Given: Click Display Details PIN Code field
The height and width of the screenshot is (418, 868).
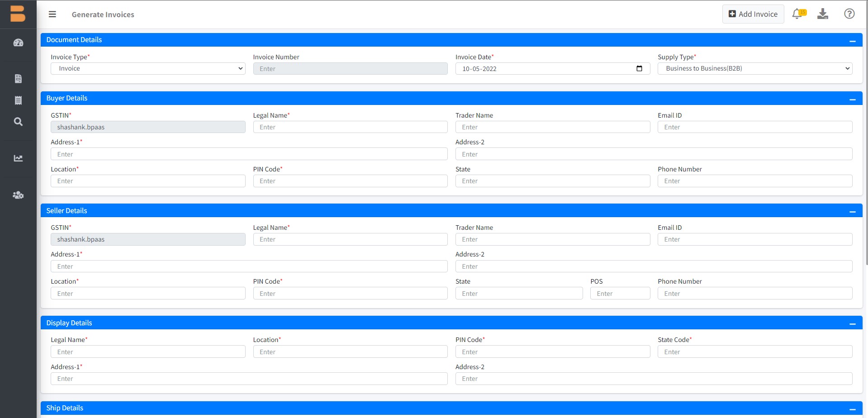Looking at the screenshot, I should pyautogui.click(x=553, y=351).
